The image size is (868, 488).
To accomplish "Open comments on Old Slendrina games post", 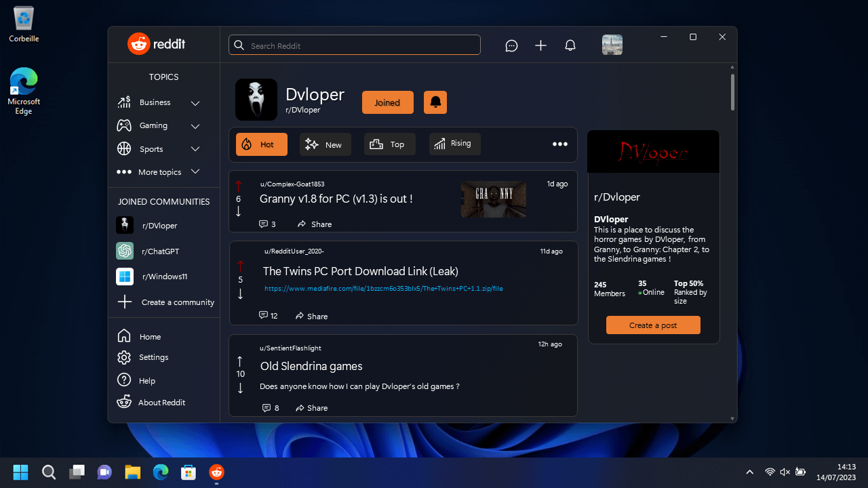I will tap(271, 407).
